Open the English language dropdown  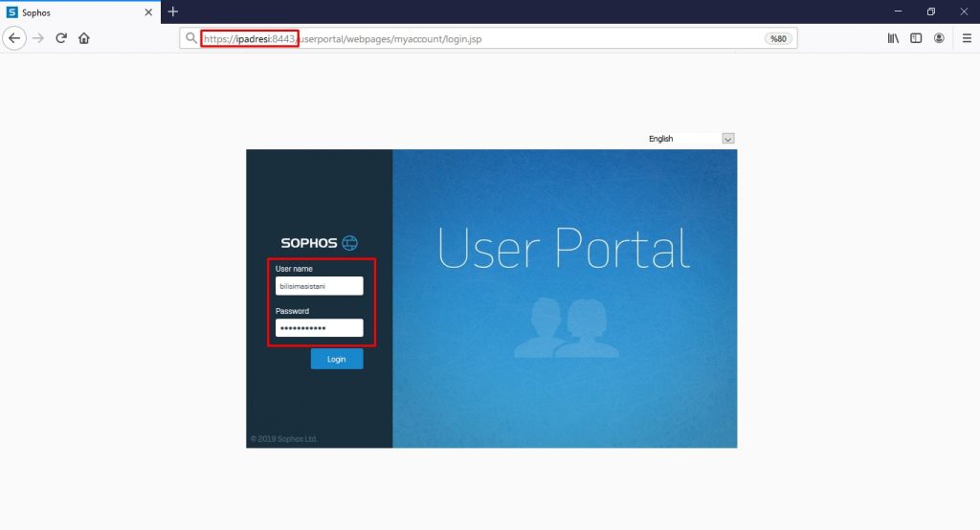(690, 138)
